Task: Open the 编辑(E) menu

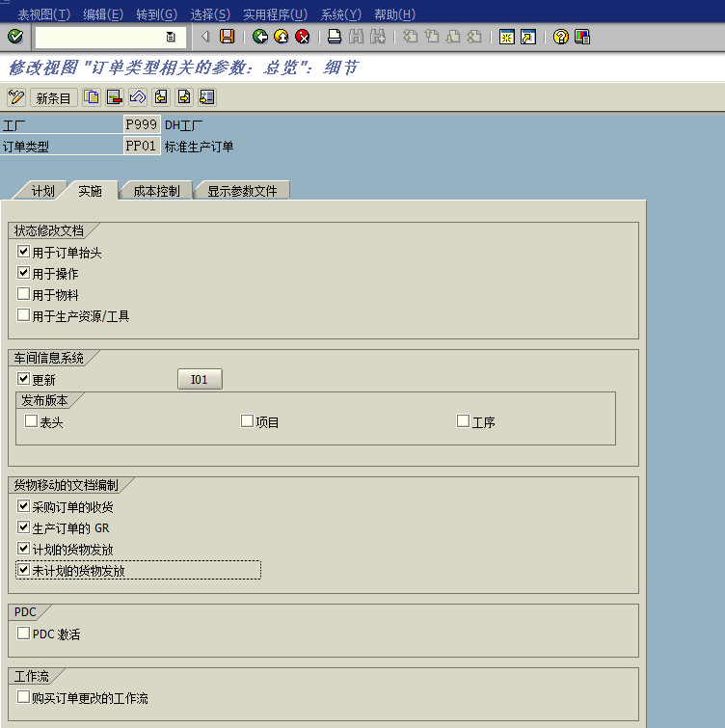Action: pos(103,14)
